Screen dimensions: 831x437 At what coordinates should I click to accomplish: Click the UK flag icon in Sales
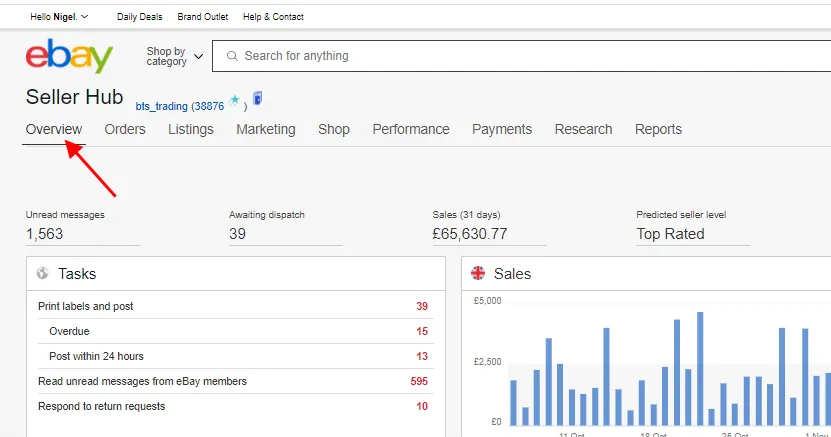[x=478, y=273]
